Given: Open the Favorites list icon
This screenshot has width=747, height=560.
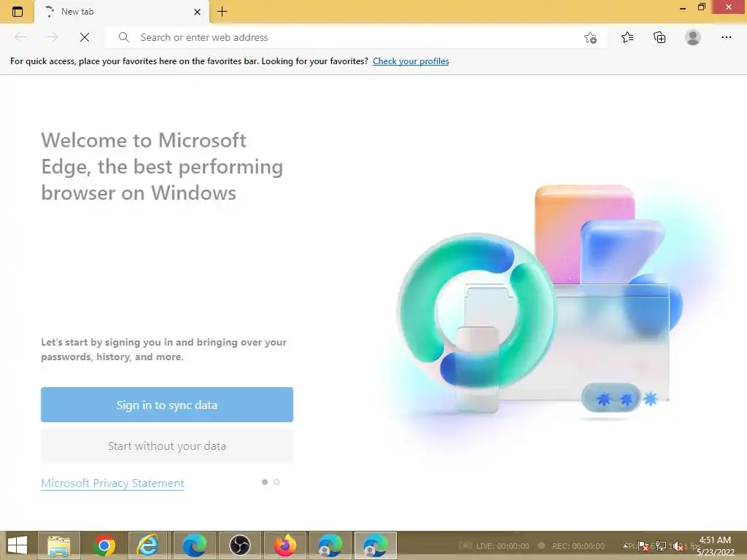Looking at the screenshot, I should (627, 37).
